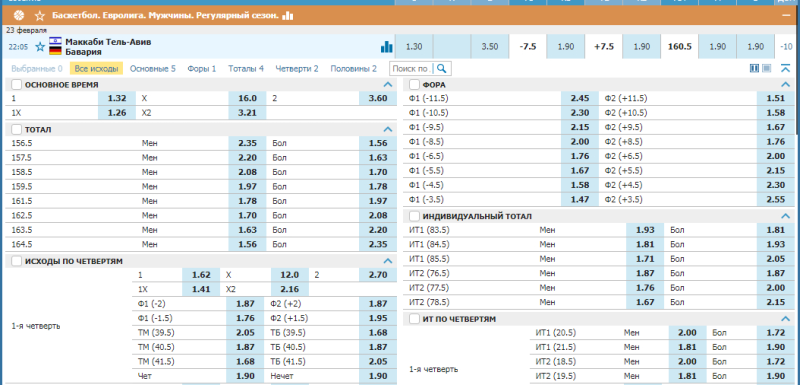Select the Все исходы tab
This screenshot has height=385, width=800.
[x=96, y=68]
